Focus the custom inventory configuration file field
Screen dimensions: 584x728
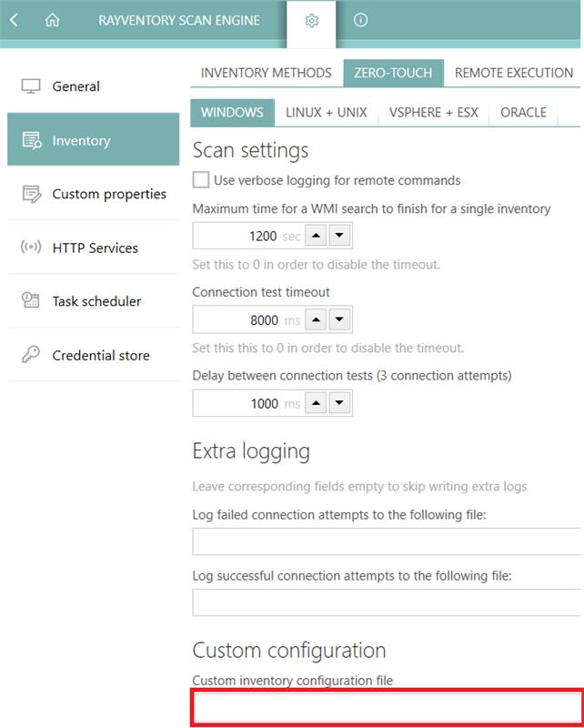pos(387,708)
